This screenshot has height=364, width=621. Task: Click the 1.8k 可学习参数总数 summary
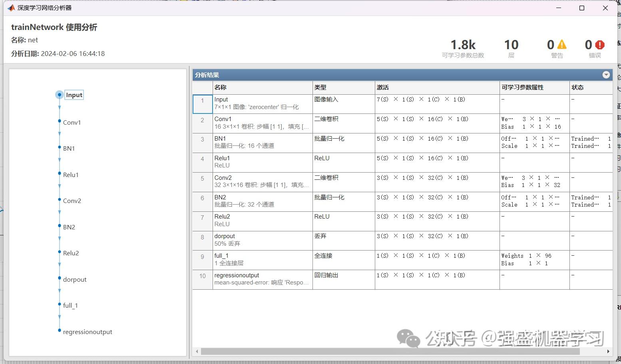tap(463, 49)
